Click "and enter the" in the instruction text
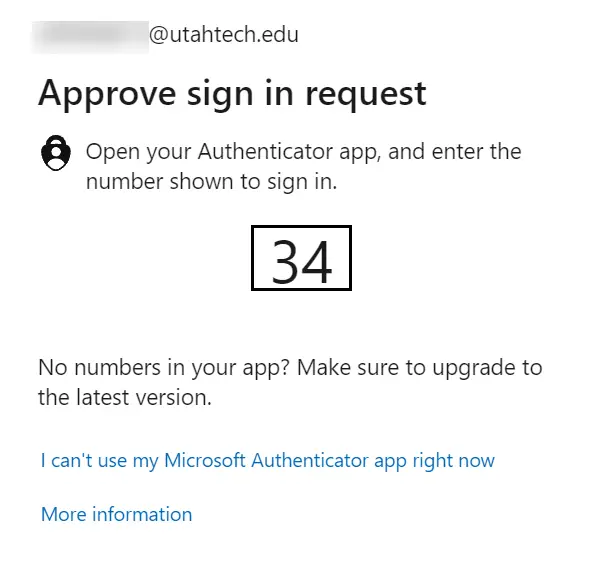The width and height of the screenshot is (591, 561). [455, 152]
